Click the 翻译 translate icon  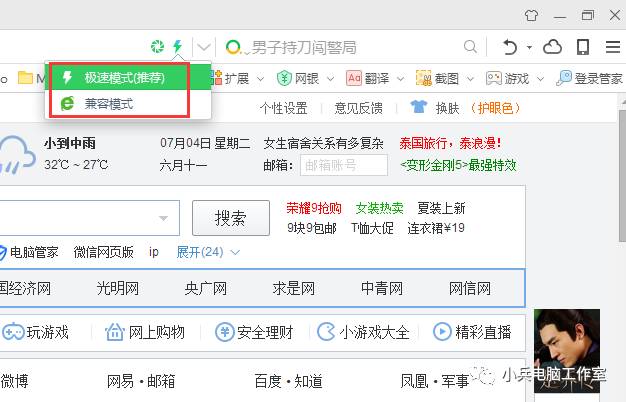click(x=354, y=78)
